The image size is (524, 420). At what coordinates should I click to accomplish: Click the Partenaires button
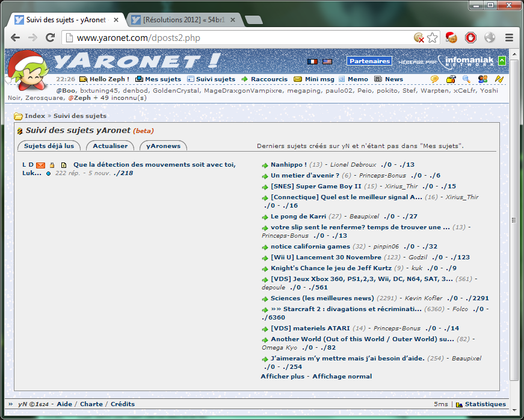click(369, 61)
